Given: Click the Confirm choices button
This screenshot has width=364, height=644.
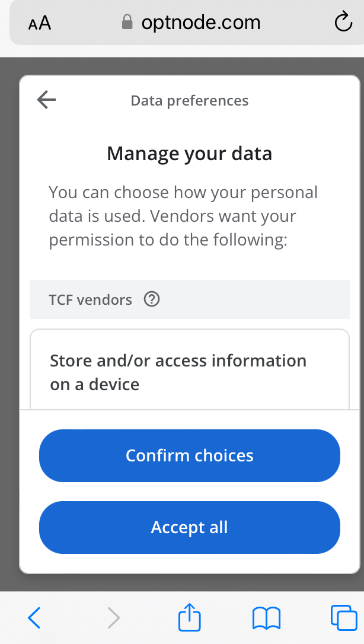Looking at the screenshot, I should (190, 455).
